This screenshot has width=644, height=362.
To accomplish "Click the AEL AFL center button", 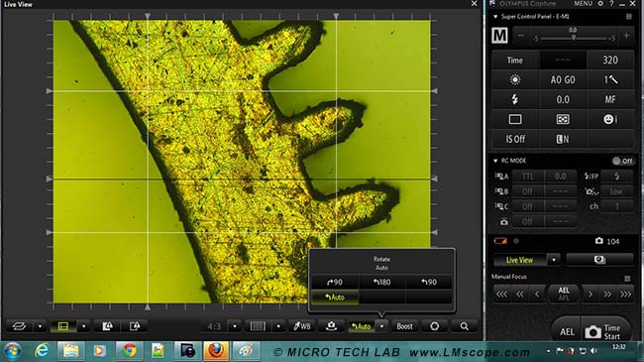I will coord(564,294).
